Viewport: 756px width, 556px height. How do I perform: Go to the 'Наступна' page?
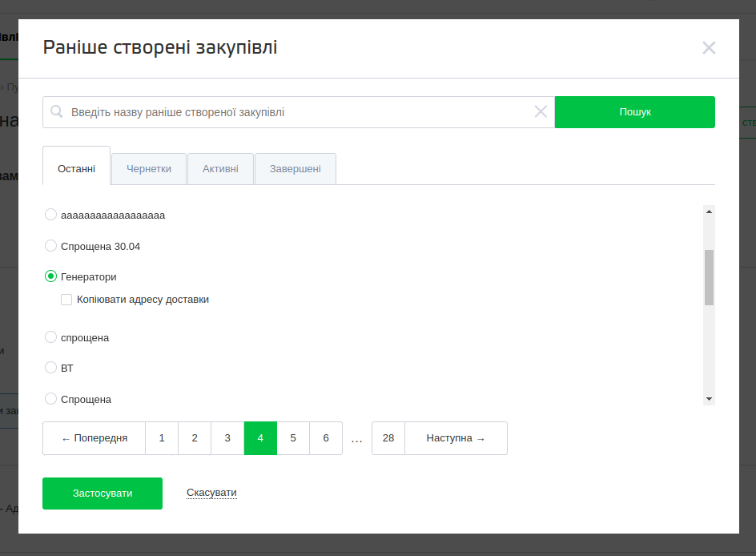click(x=456, y=438)
